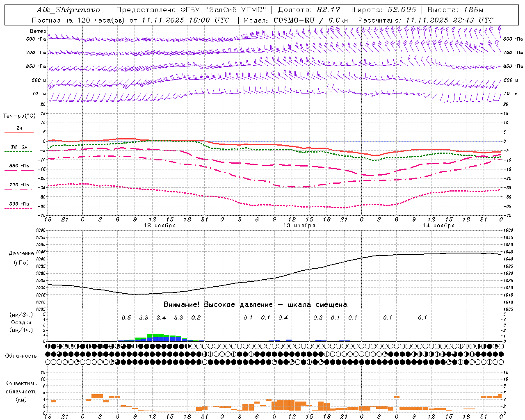
Task: Select the high pressure warning Внимание! text
Action: pos(256,305)
